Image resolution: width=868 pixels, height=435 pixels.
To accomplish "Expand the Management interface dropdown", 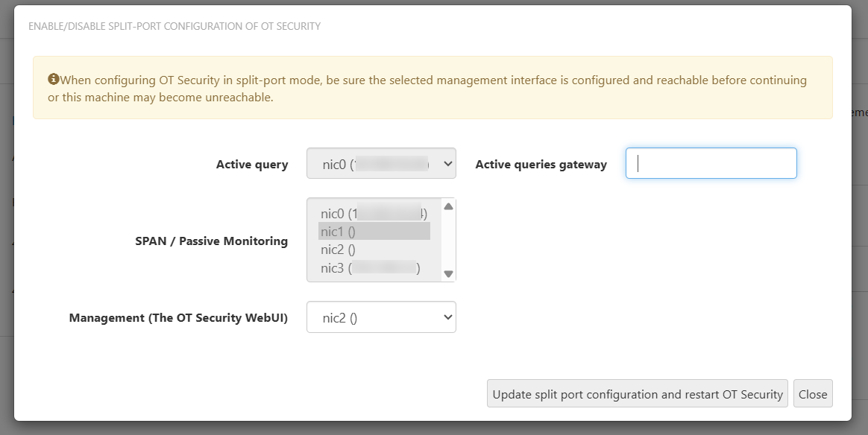I will [x=380, y=317].
